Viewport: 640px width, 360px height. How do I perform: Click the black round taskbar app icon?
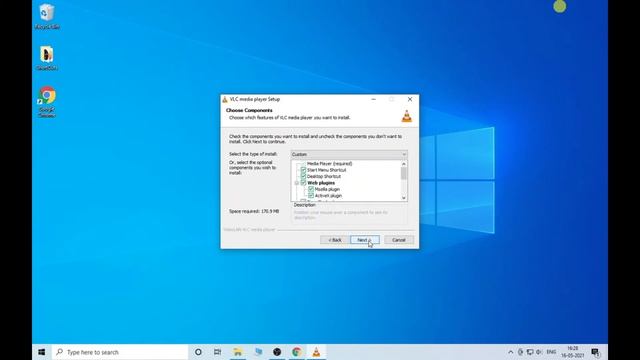pyautogui.click(x=277, y=352)
